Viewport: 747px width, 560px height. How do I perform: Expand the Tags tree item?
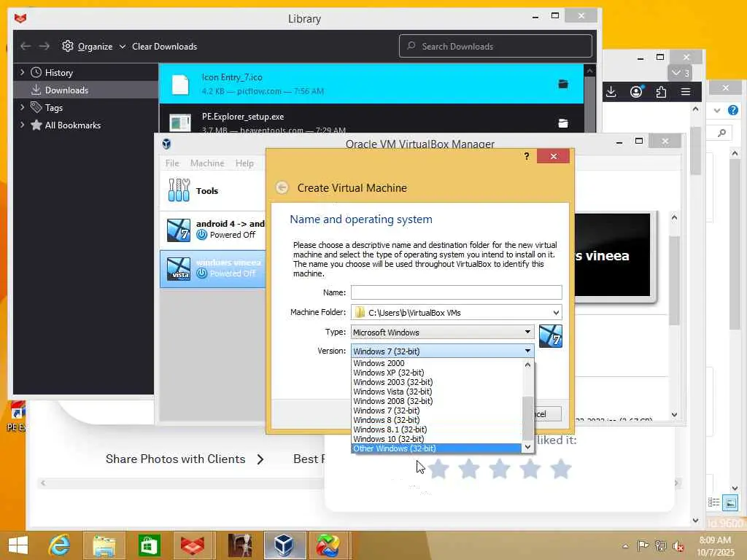pos(22,108)
